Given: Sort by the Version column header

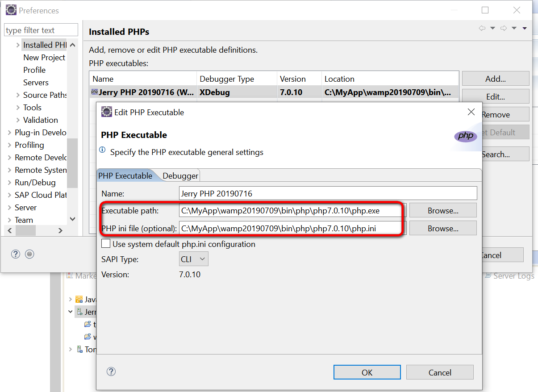Looking at the screenshot, I should [299, 79].
